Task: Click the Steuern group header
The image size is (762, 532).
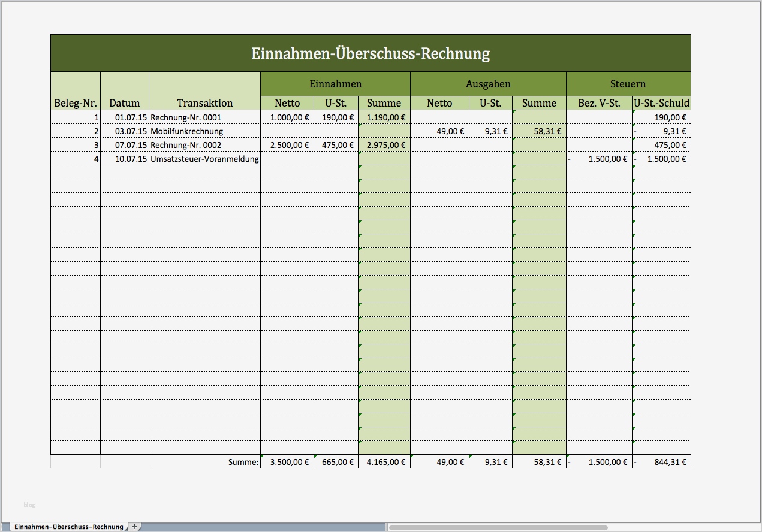Action: [x=628, y=84]
